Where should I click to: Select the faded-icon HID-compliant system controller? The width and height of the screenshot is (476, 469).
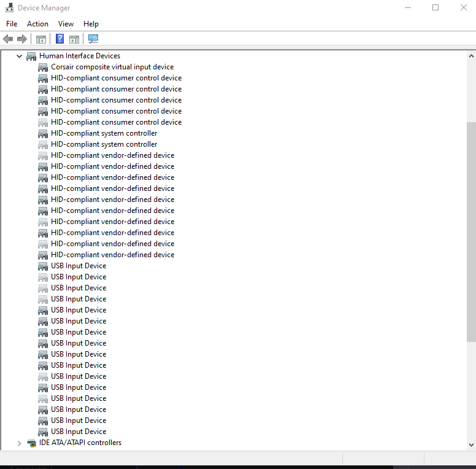click(x=104, y=144)
